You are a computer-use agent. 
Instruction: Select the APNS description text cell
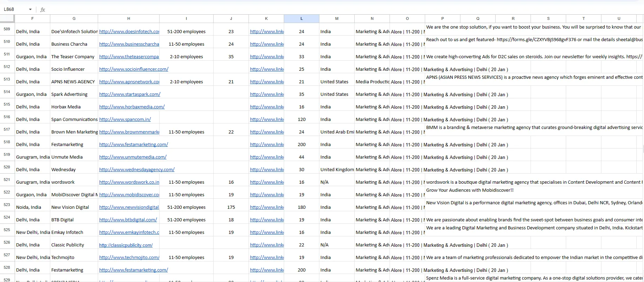pyautogui.click(x=534, y=77)
